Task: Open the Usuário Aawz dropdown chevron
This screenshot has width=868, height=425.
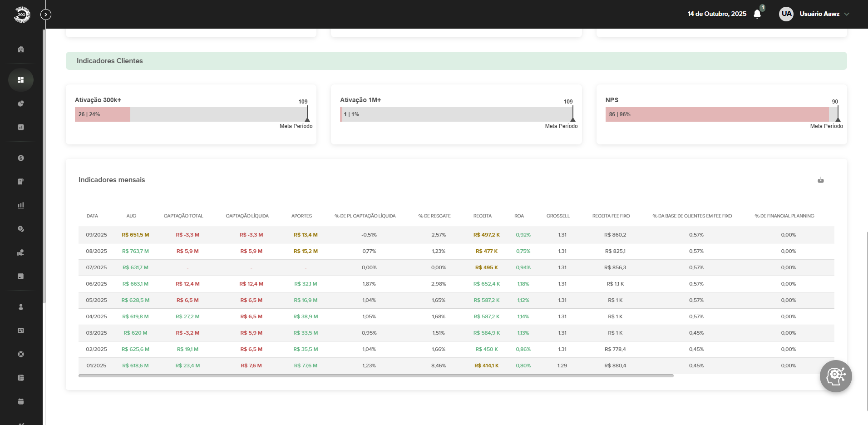Action: (847, 14)
